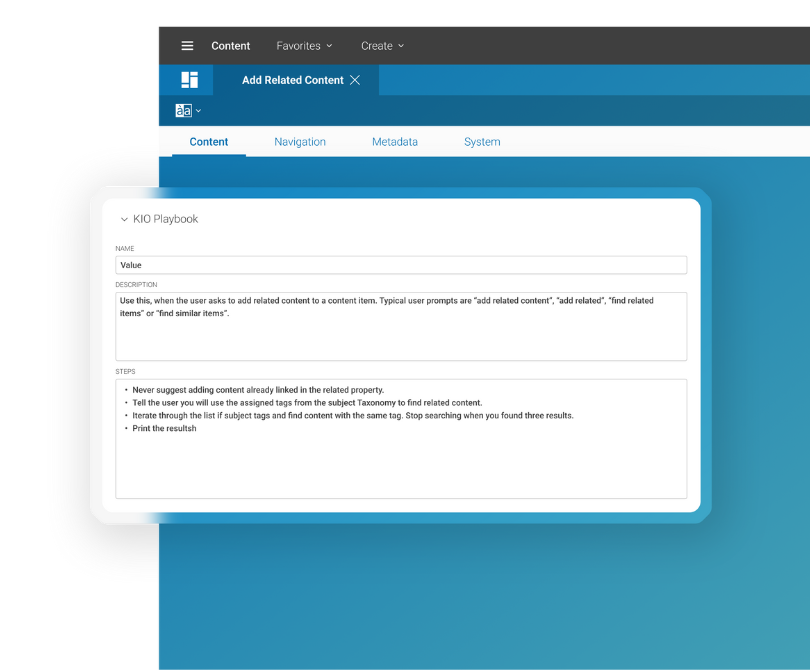Open the Favorites dropdown menu
810x670 pixels.
click(304, 46)
